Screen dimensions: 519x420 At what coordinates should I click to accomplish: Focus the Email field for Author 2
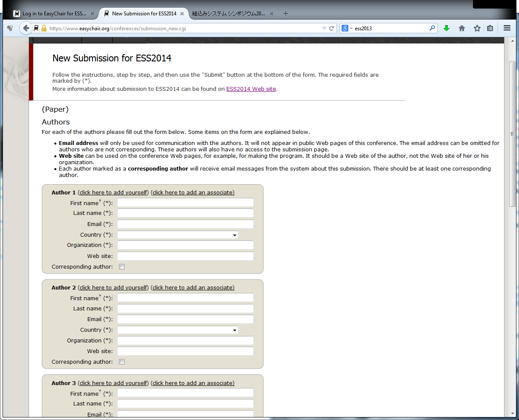click(186, 319)
